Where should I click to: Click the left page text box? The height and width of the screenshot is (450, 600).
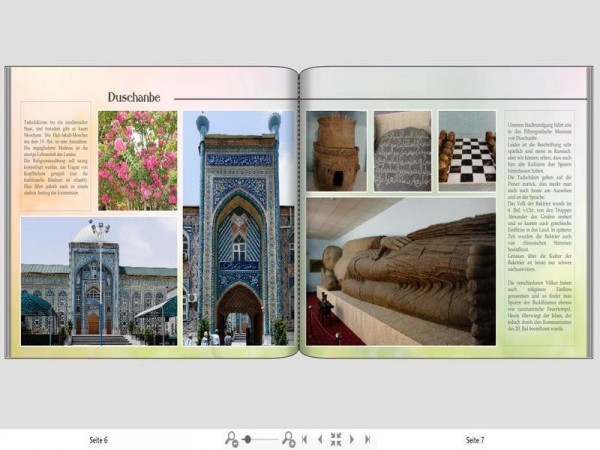click(56, 156)
